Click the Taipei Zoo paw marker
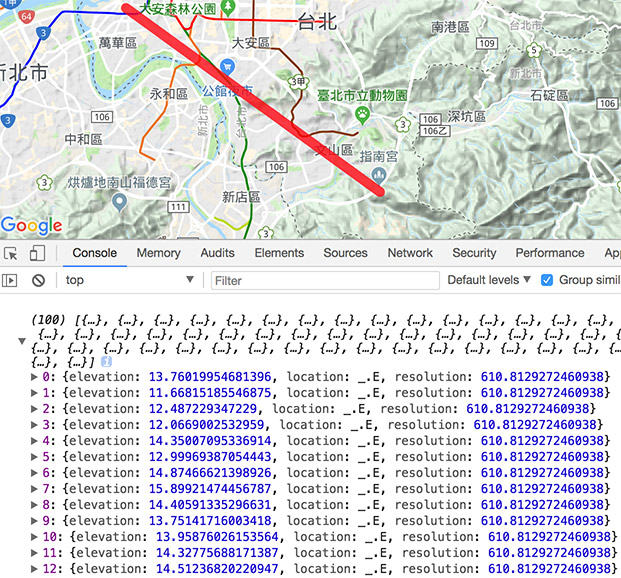 362,115
